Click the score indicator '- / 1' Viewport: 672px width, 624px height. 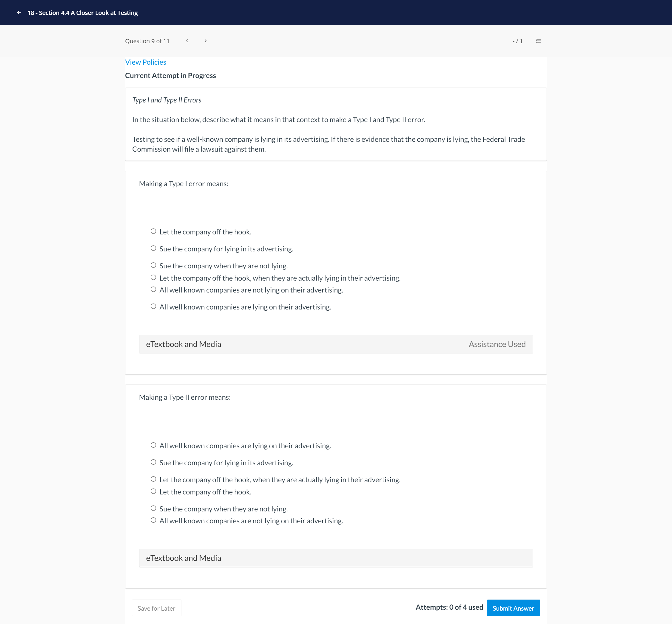(517, 41)
